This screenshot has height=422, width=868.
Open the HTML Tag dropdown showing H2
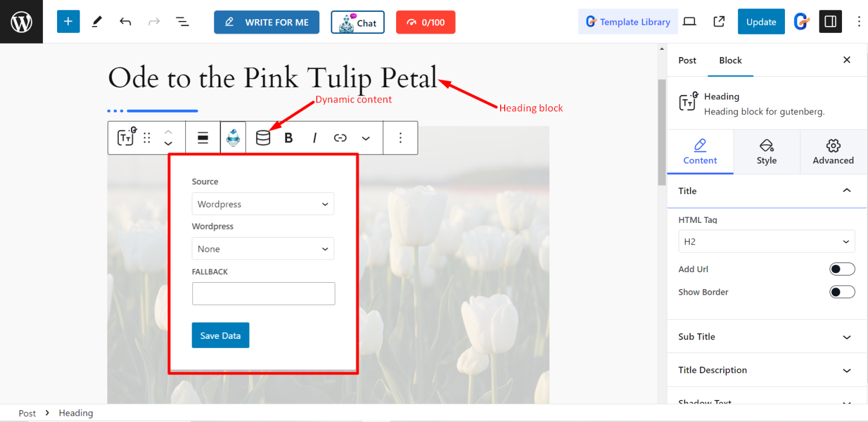(766, 241)
